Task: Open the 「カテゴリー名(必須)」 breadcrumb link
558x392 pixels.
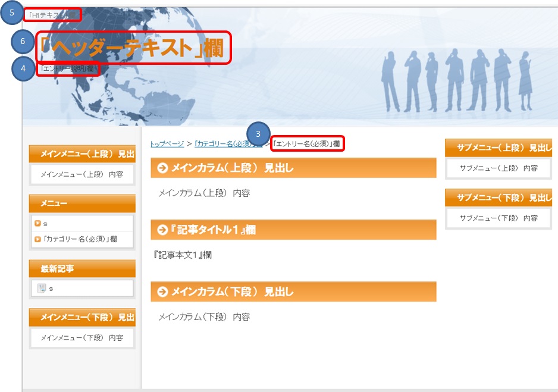Action: pyautogui.click(x=226, y=144)
